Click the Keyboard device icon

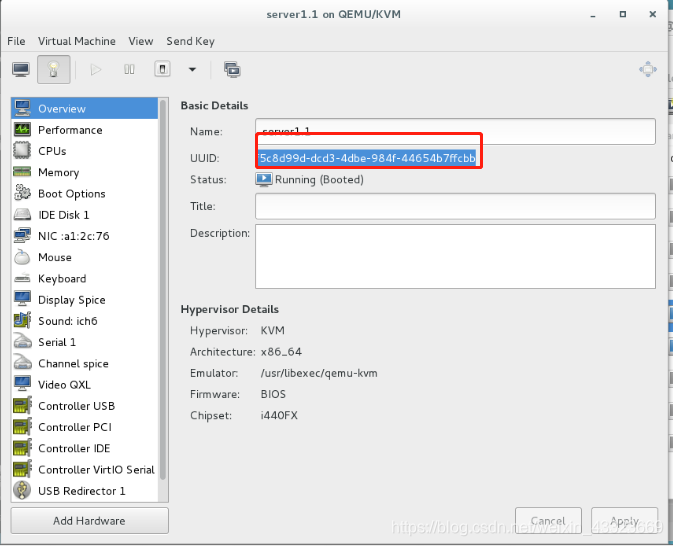click(22, 278)
